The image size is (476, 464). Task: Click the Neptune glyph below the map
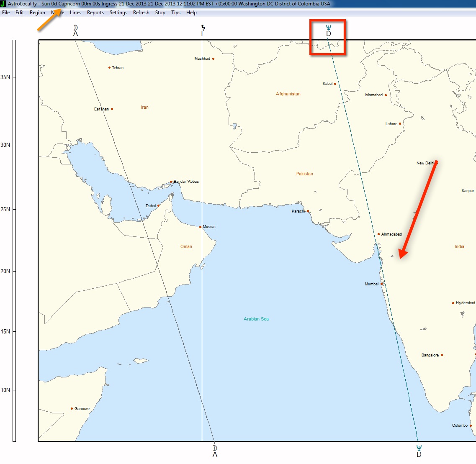point(419,448)
